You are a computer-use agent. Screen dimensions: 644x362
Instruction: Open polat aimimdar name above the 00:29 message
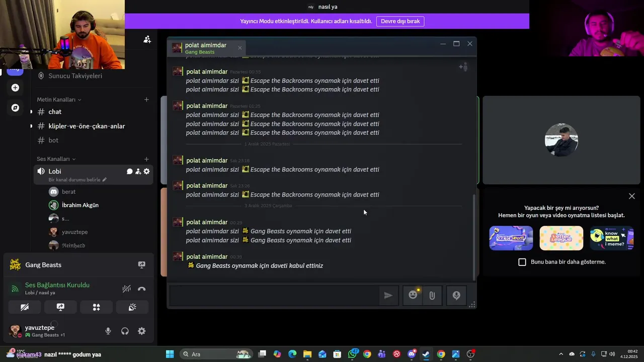click(207, 222)
